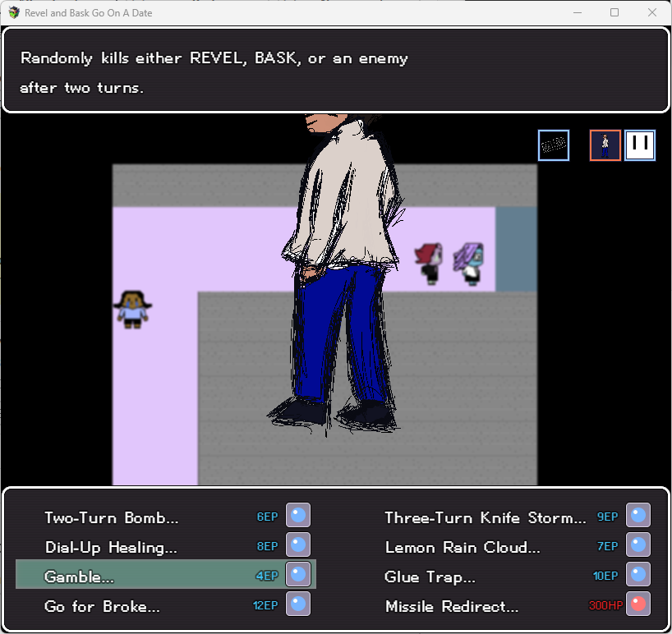This screenshot has width=672, height=634.
Task: Select the Two-Turn Bomb skill
Action: [x=165, y=516]
